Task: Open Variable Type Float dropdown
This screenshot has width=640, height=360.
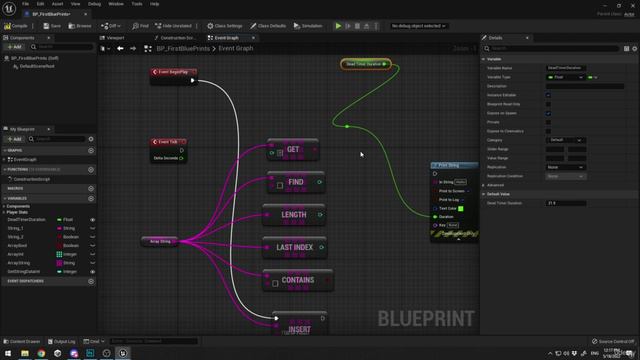Action: pyautogui.click(x=565, y=77)
